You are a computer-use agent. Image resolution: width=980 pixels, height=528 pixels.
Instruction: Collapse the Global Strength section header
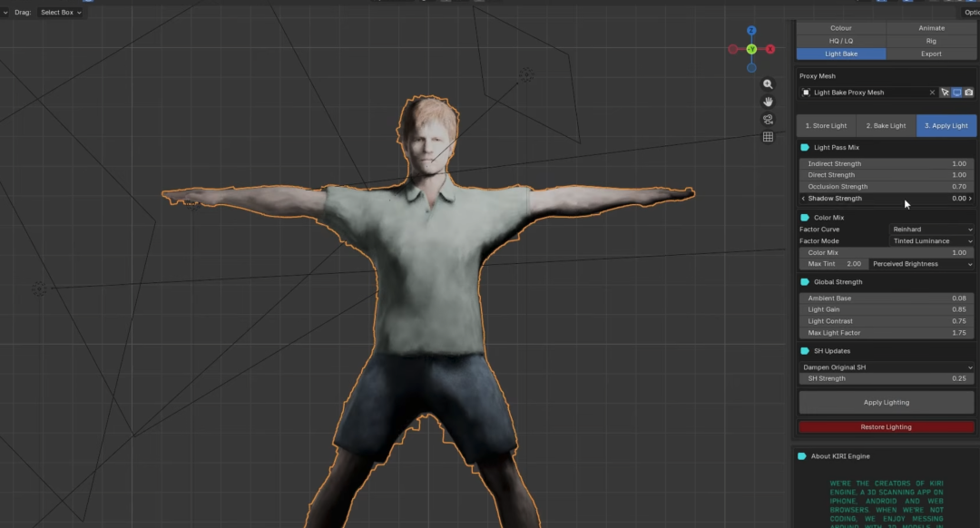click(838, 282)
